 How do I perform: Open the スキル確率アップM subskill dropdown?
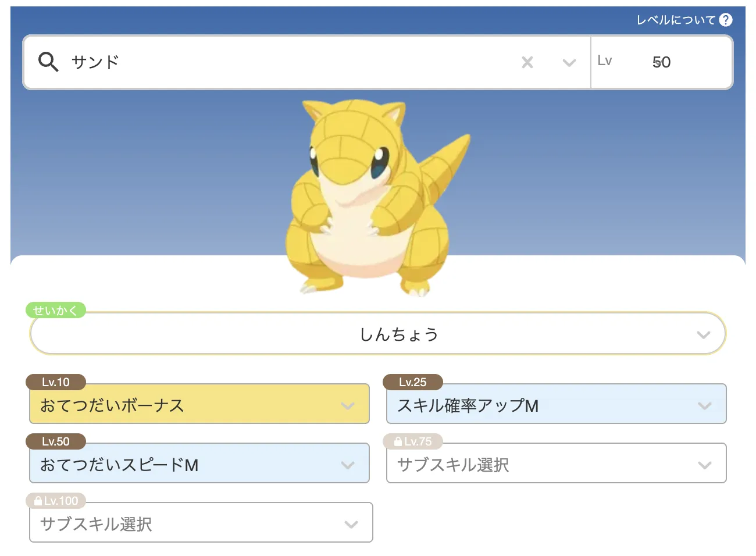click(x=557, y=404)
